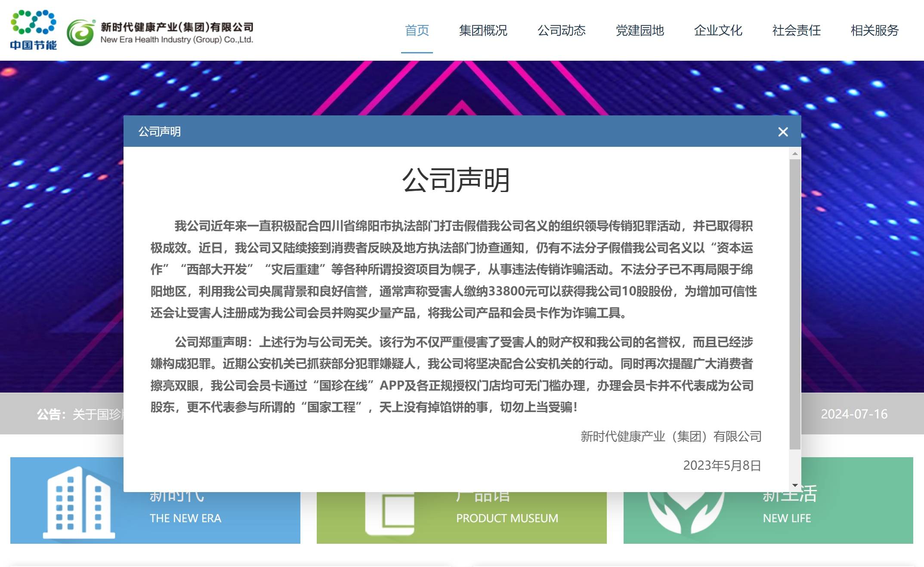
Task: Open the 公告 announcement link
Action: pos(97,414)
